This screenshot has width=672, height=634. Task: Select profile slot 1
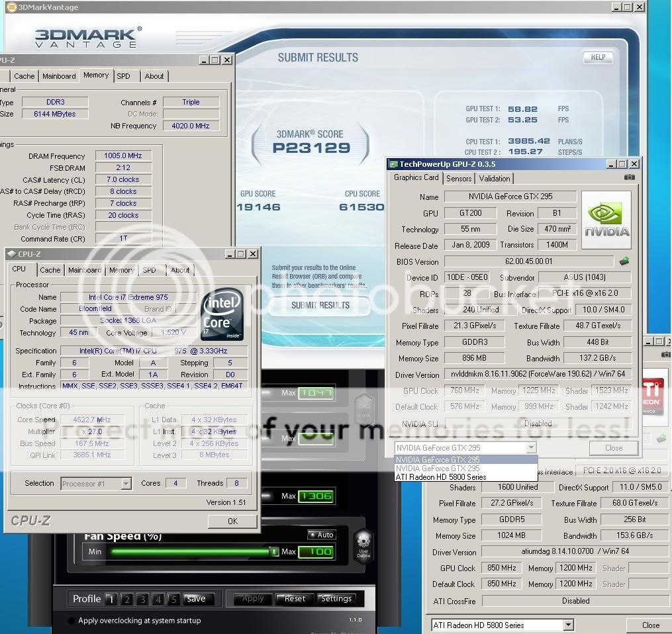click(111, 599)
